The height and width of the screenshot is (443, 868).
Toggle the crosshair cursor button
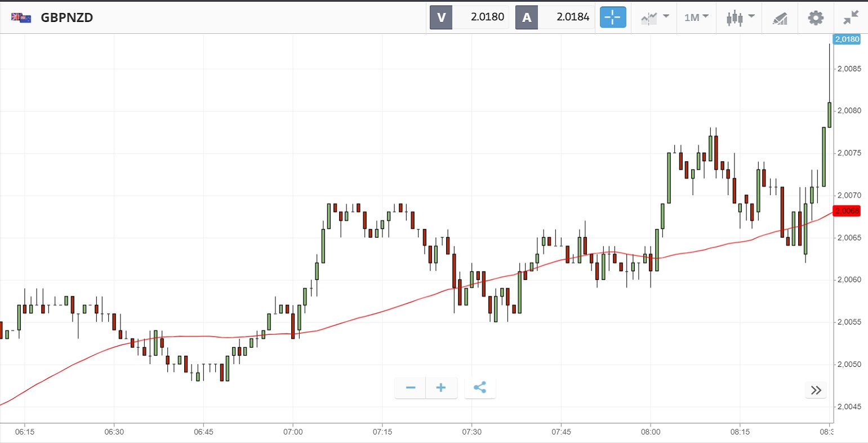click(x=612, y=17)
